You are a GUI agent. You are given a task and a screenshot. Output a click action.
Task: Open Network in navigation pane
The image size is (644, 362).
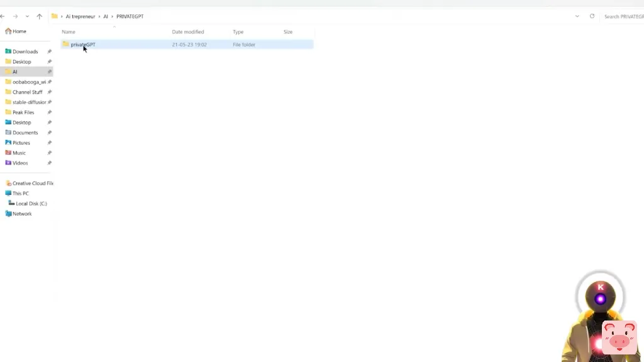pyautogui.click(x=22, y=214)
